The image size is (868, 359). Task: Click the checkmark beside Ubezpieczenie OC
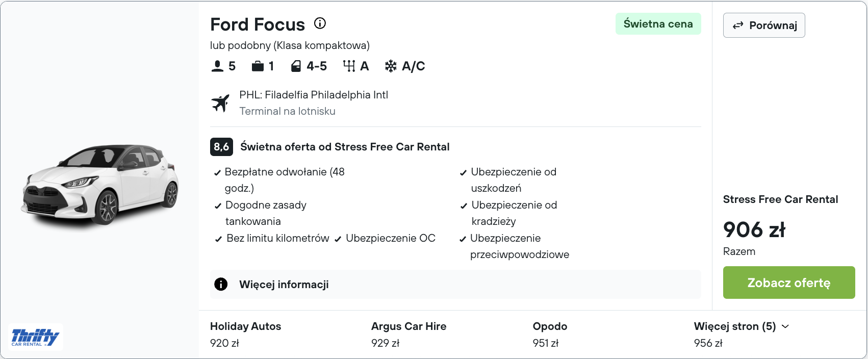point(338,239)
